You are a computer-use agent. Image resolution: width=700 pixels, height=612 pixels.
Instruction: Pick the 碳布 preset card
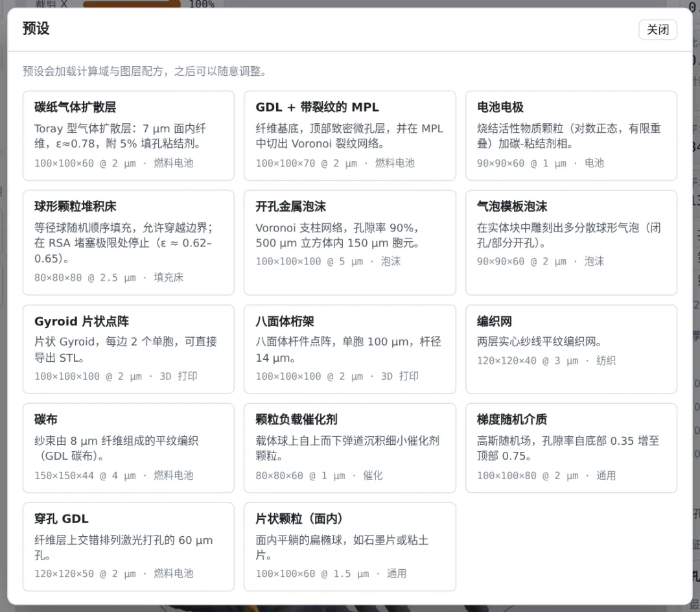(x=128, y=448)
